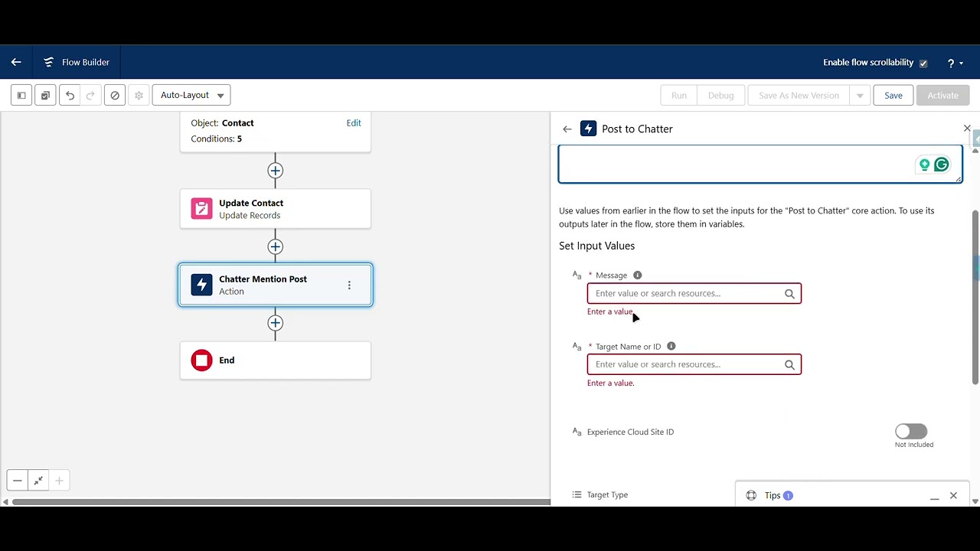Viewport: 980px width, 551px height.
Task: Show info tooltip for Target Name or ID
Action: [671, 347]
